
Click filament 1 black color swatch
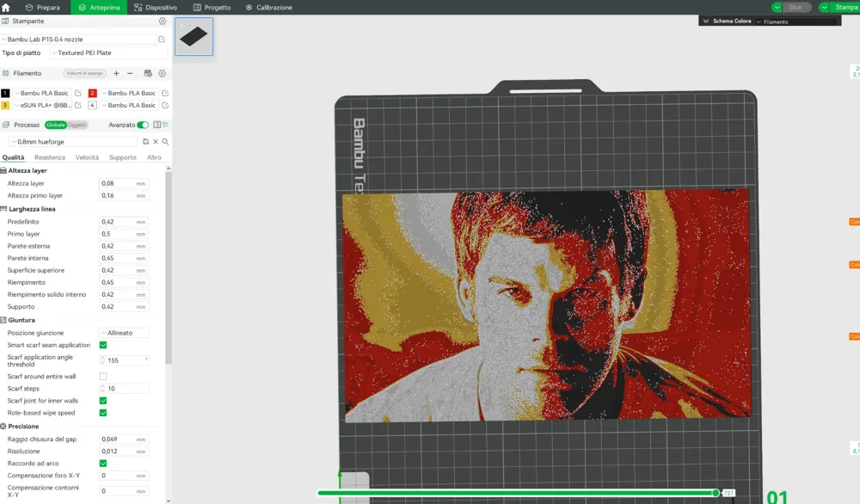pyautogui.click(x=5, y=93)
